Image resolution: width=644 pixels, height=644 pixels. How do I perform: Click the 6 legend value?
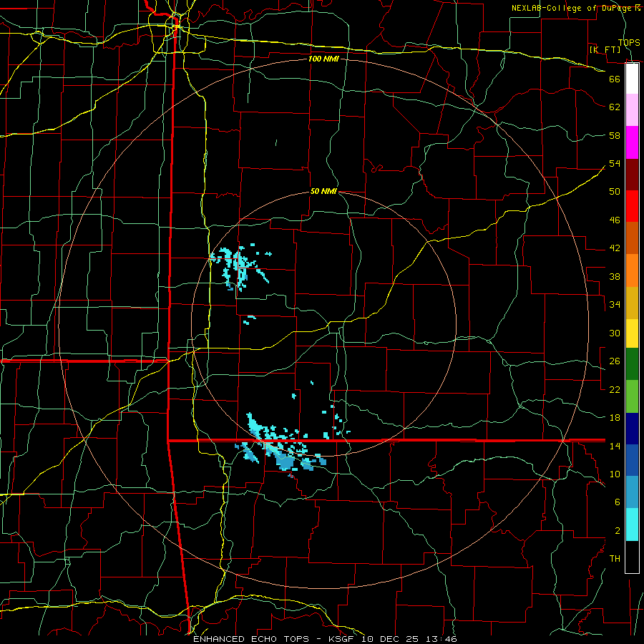tap(617, 502)
